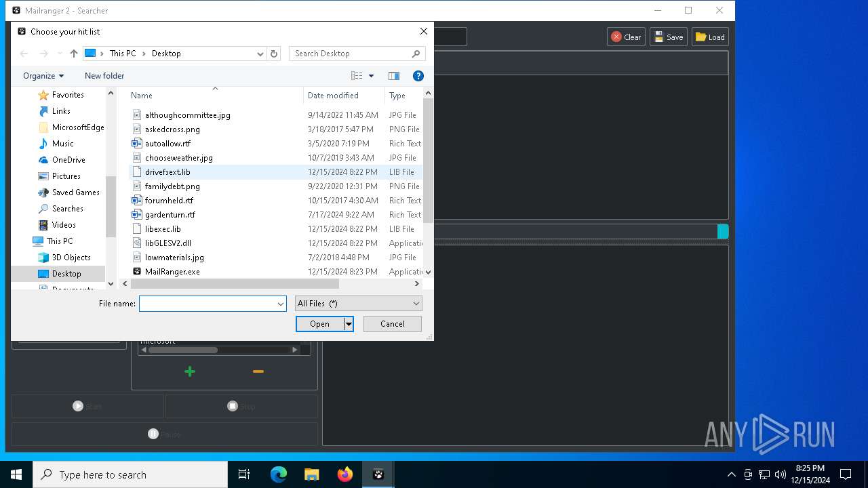This screenshot has width=868, height=488.
Task: Open the change view options dropdown
Action: (x=371, y=76)
